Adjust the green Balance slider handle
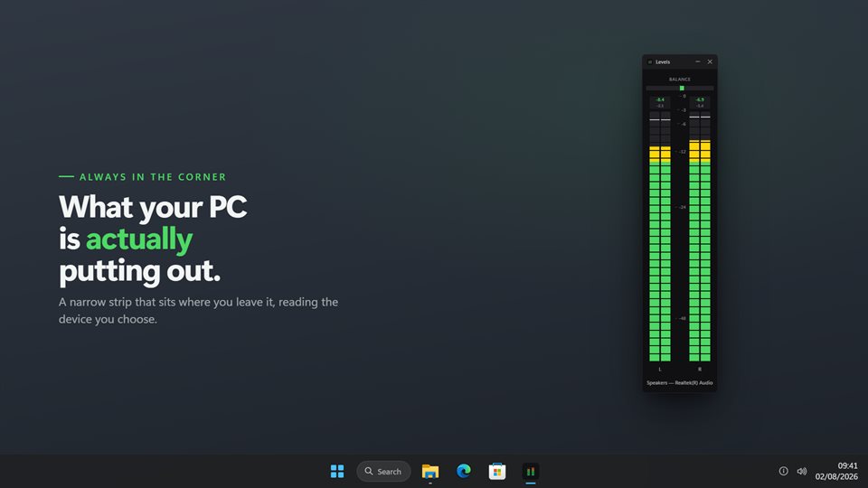This screenshot has height=488, width=868. pyautogui.click(x=682, y=88)
